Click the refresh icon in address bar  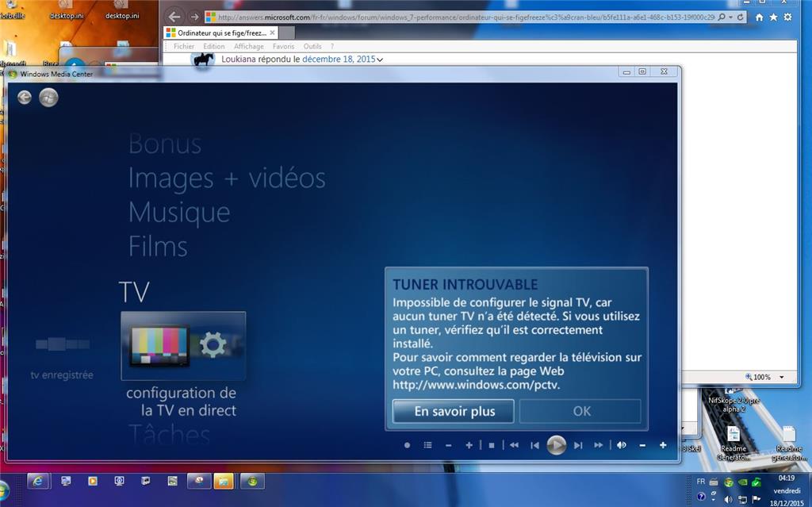(740, 17)
